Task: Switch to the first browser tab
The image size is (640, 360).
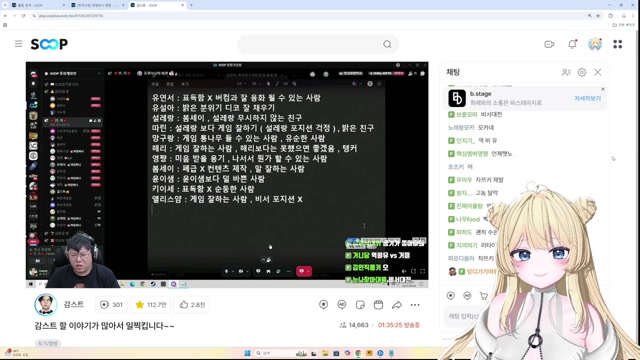Action: coord(38,5)
